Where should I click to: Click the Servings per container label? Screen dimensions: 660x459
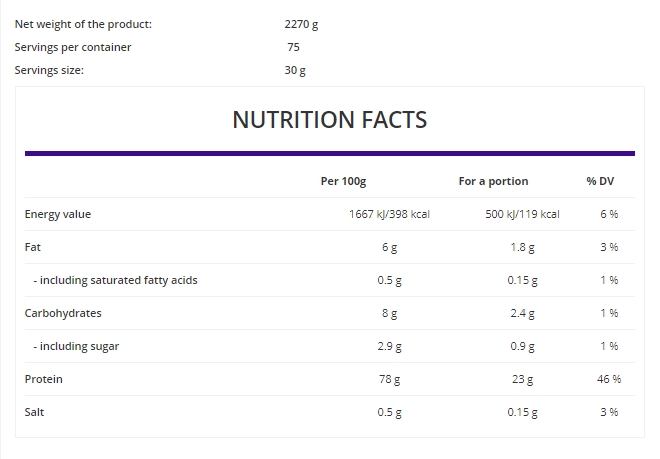[73, 47]
